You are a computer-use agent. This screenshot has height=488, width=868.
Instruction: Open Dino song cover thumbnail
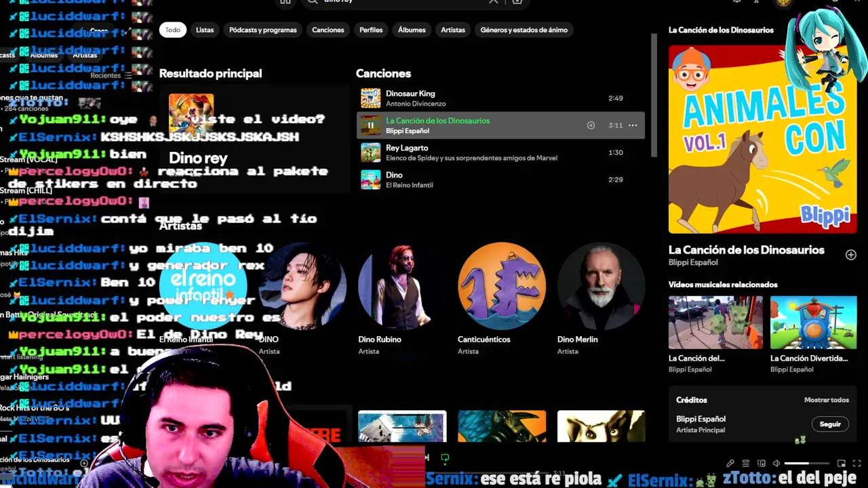pyautogui.click(x=370, y=180)
